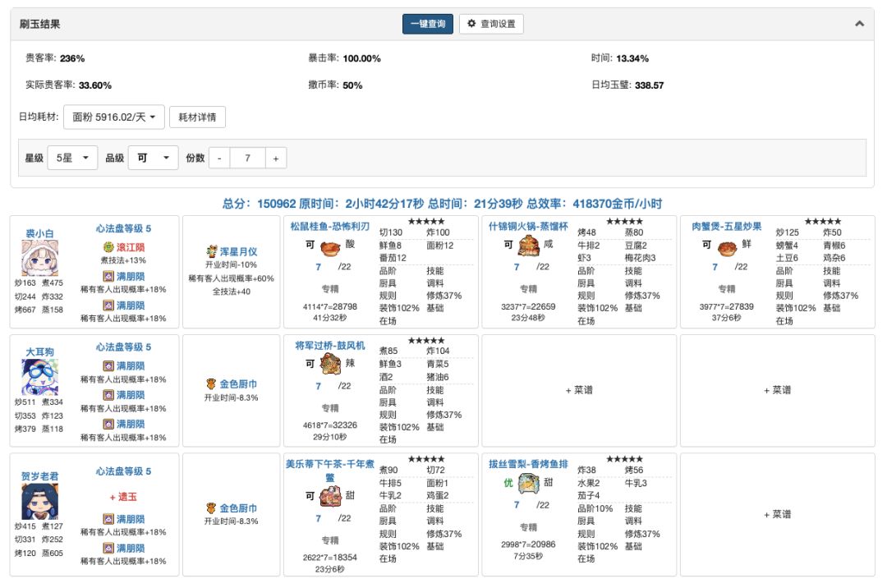887x588 pixels.
Task: Click the 美乐蒂下午茶 dish icon
Action: (331, 496)
